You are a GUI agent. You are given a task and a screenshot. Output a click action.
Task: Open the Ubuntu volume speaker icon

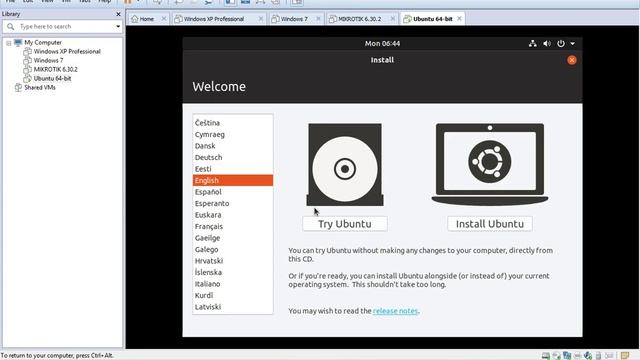click(x=547, y=43)
